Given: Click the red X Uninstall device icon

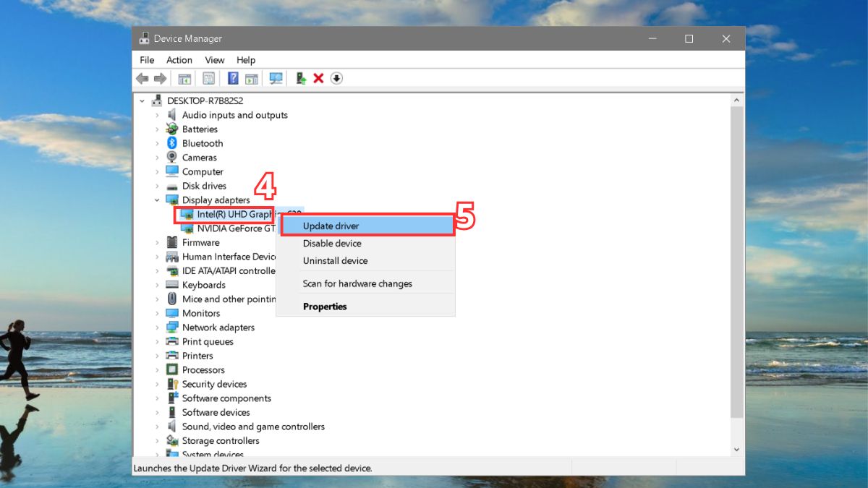Looking at the screenshot, I should (318, 78).
